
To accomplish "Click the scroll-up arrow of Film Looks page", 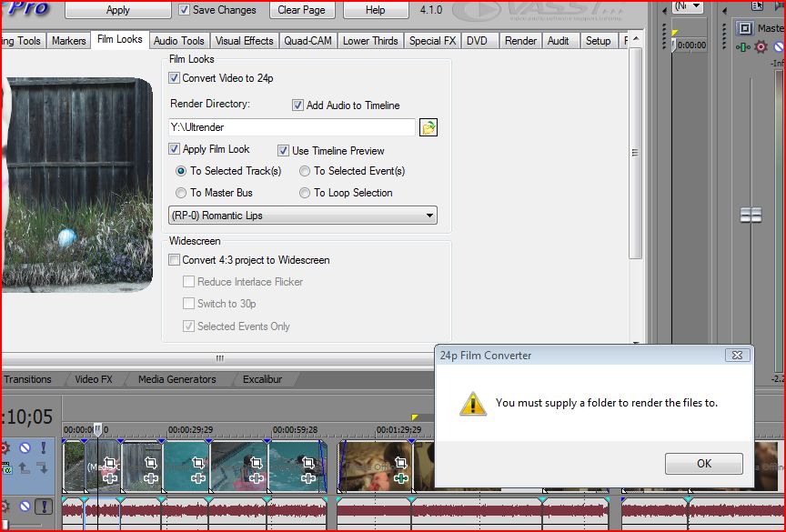I will (636, 39).
